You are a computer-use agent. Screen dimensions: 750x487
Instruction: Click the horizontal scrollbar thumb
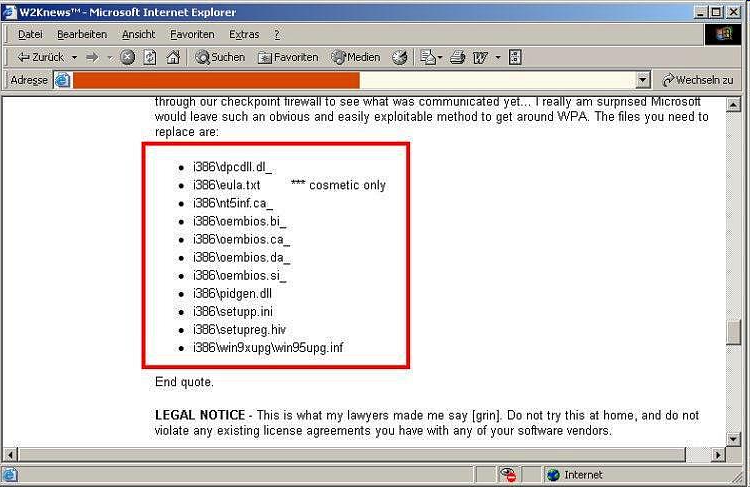click(x=352, y=454)
